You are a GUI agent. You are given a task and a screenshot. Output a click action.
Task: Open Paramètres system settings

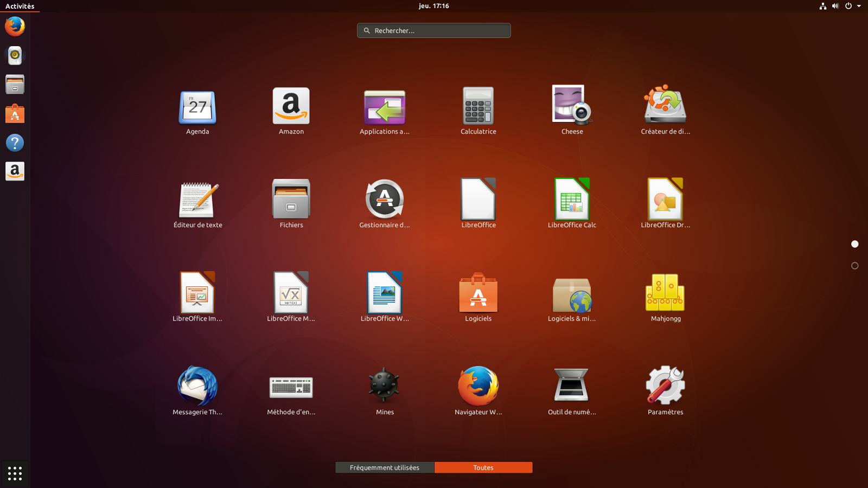pyautogui.click(x=666, y=386)
